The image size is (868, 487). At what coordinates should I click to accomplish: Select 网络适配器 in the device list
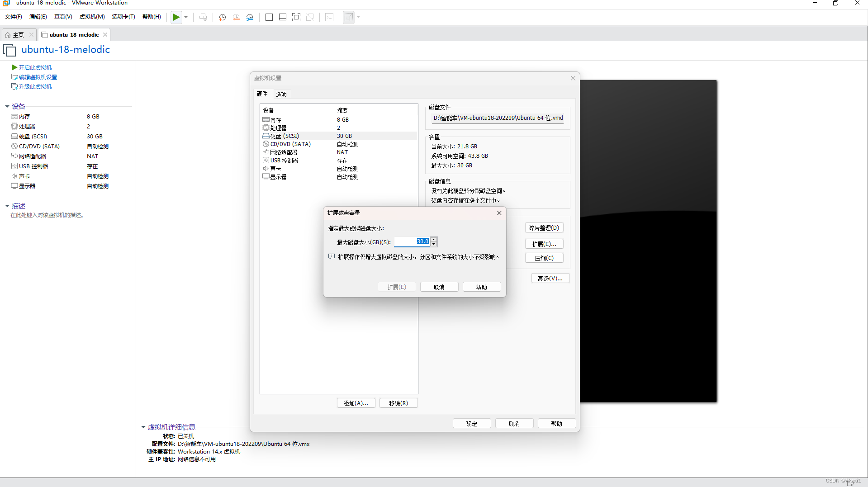coord(283,152)
